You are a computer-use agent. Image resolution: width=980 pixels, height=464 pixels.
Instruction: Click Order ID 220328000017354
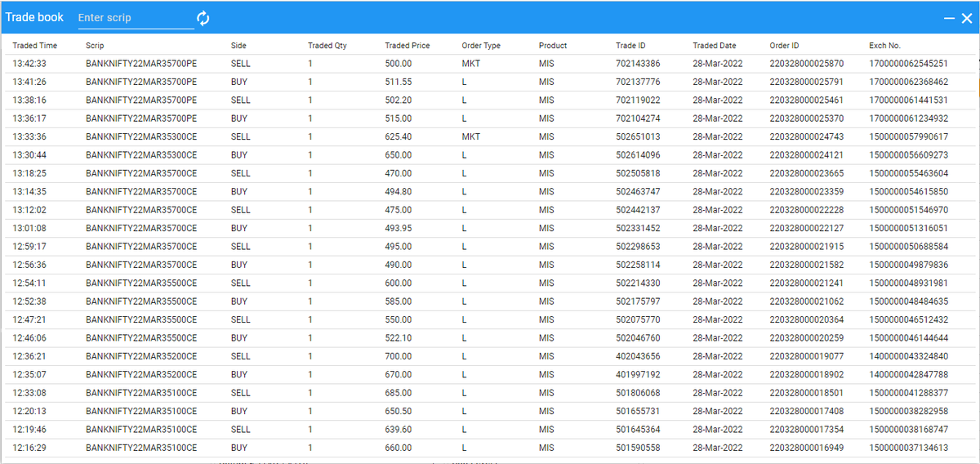pos(807,429)
